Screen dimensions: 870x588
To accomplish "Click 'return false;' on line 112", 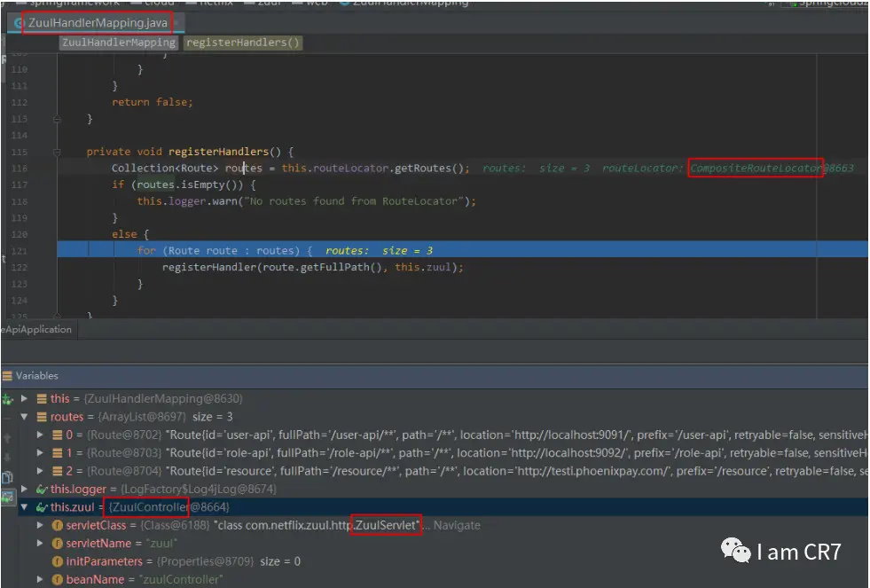I will pyautogui.click(x=152, y=103).
